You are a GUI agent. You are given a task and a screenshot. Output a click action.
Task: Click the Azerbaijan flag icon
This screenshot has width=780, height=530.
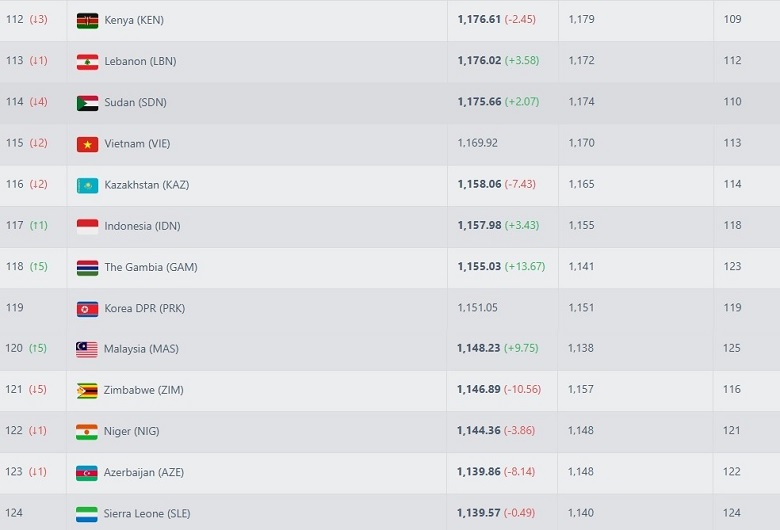point(87,472)
